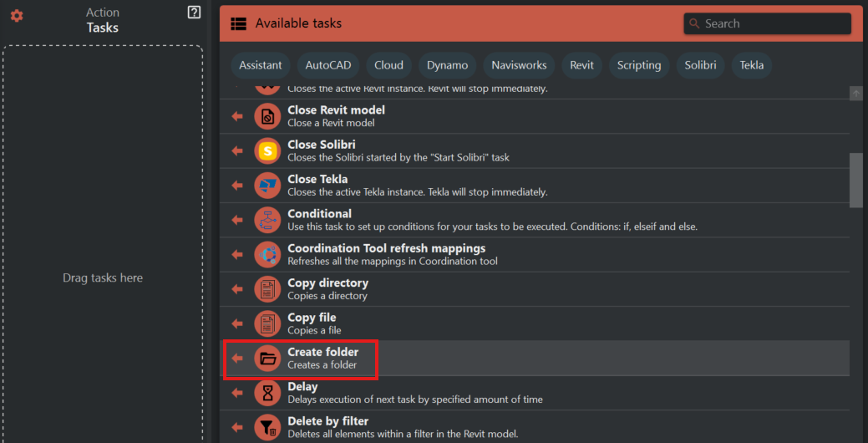
Task: Select the Close Tekla title
Action: 317,180
